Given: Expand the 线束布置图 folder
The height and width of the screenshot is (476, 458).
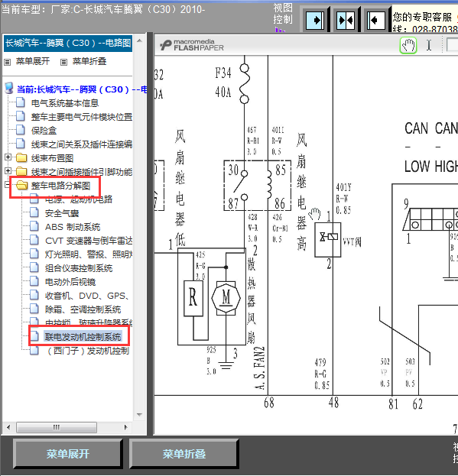Looking at the screenshot, I should click(x=8, y=157).
